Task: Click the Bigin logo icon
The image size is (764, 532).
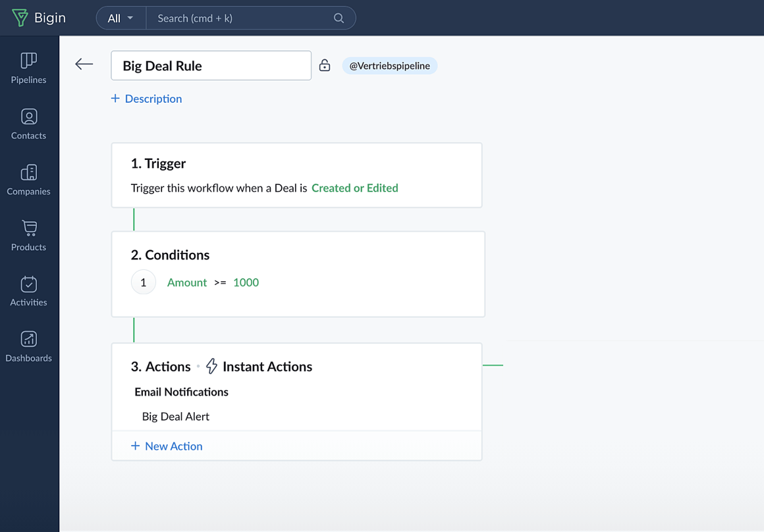Action: pyautogui.click(x=20, y=18)
